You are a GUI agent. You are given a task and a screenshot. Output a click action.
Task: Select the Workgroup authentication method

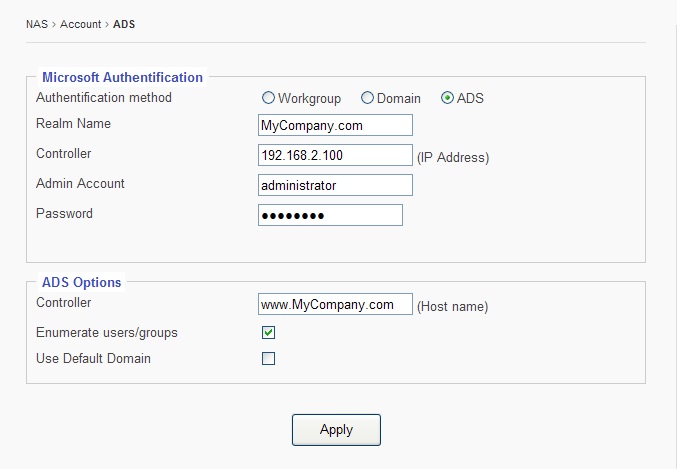click(268, 98)
